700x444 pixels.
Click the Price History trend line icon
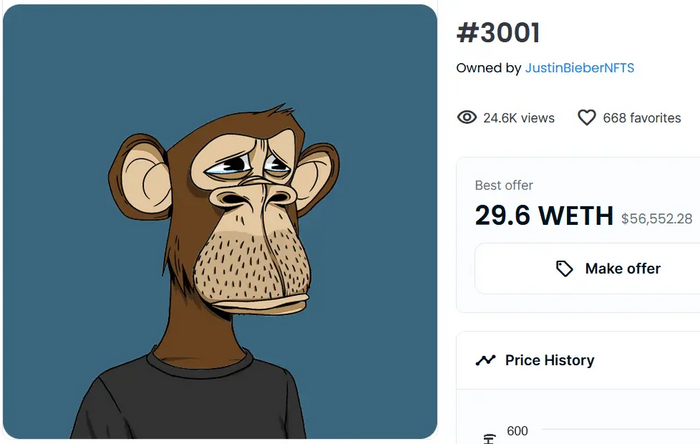[x=486, y=360]
